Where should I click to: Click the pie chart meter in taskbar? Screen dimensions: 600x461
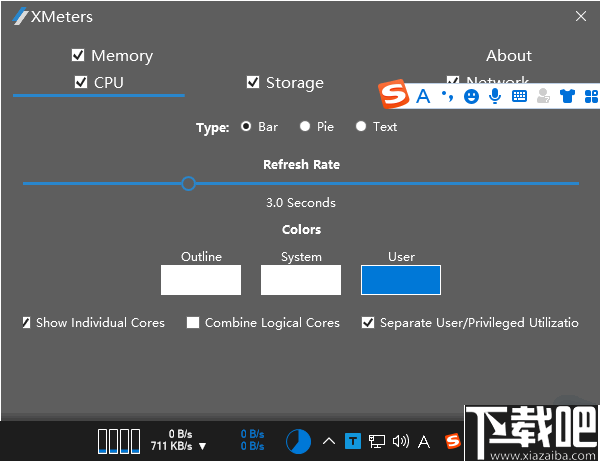pos(298,440)
